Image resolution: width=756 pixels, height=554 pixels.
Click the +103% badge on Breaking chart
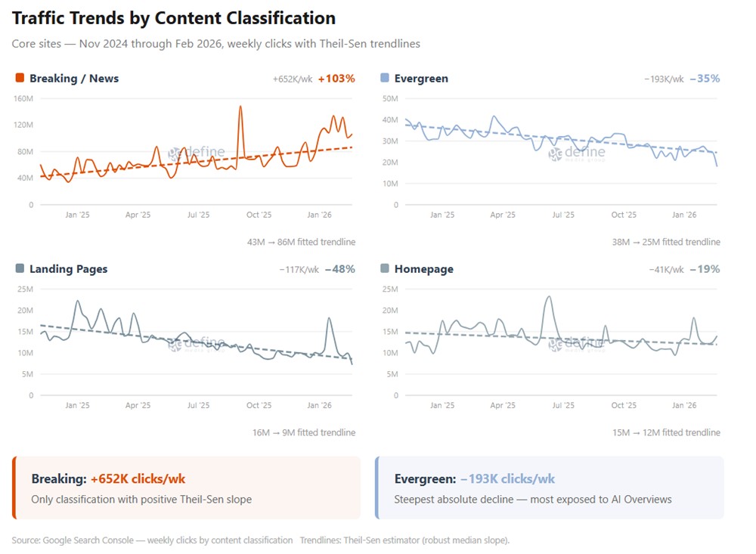point(336,79)
